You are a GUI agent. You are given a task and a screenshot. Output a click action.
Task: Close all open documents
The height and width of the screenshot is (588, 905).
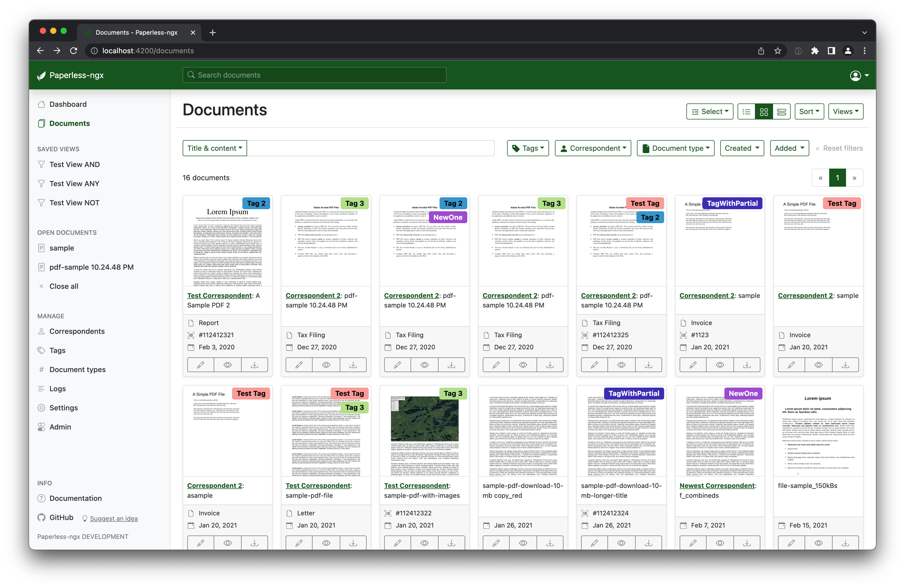tap(63, 286)
